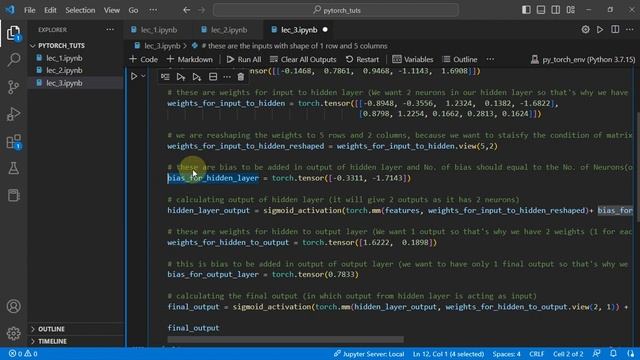
Task: Open Explorer views more actions ellipsis
Action: (110, 30)
